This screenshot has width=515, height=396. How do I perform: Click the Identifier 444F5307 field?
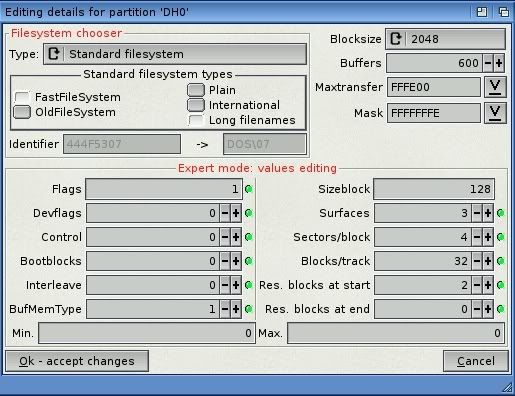pos(122,144)
